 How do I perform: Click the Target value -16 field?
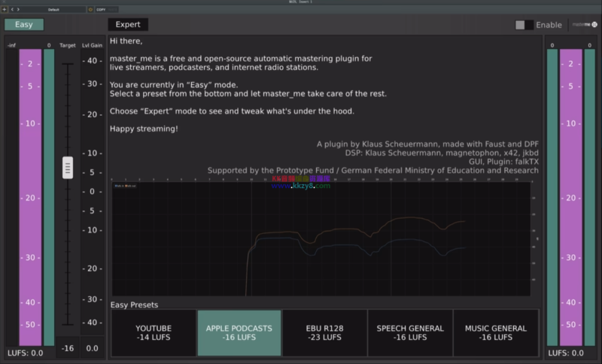point(68,348)
